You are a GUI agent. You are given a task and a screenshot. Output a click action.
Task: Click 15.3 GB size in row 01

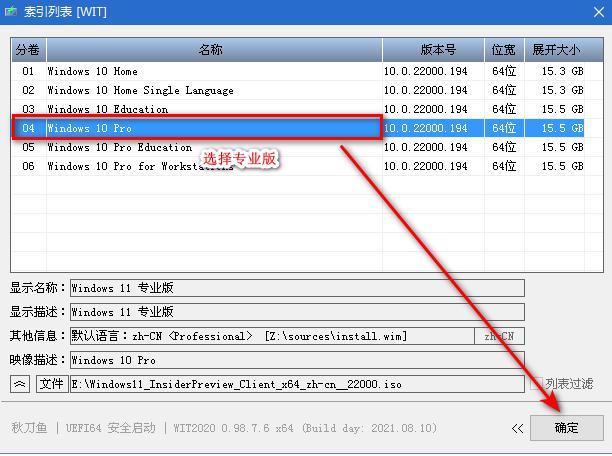[x=562, y=71]
